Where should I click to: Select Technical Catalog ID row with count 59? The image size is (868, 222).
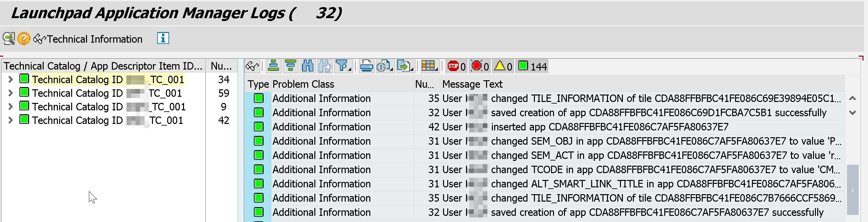(x=107, y=93)
